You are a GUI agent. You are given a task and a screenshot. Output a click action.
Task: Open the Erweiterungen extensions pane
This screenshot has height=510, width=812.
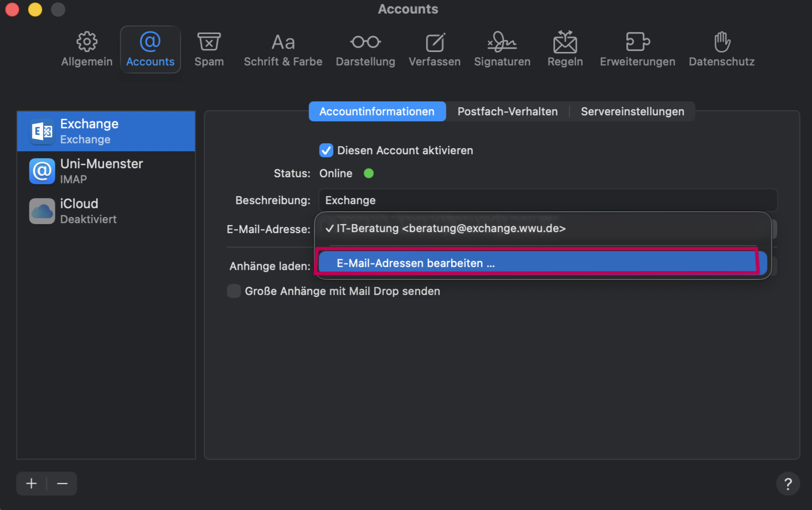pos(637,49)
